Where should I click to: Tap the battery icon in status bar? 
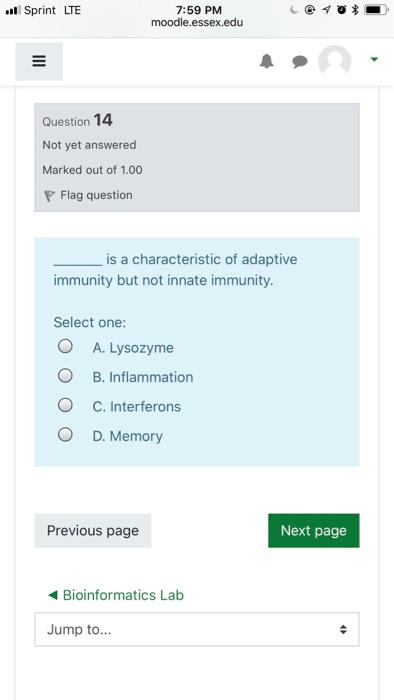point(376,10)
